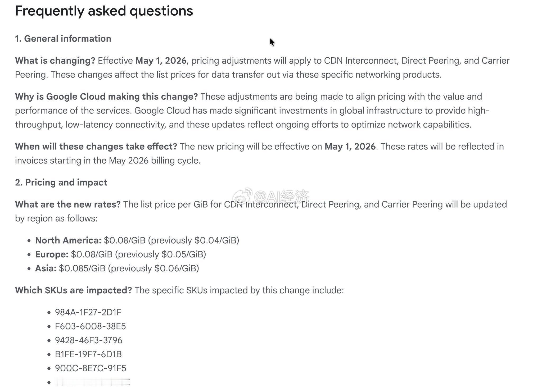
Task: Click the "When will these changes take effect?" question
Action: coord(96,147)
